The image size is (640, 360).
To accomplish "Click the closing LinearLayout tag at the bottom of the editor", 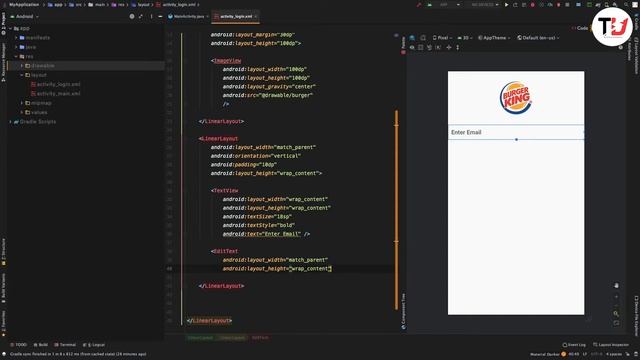I will [209, 320].
